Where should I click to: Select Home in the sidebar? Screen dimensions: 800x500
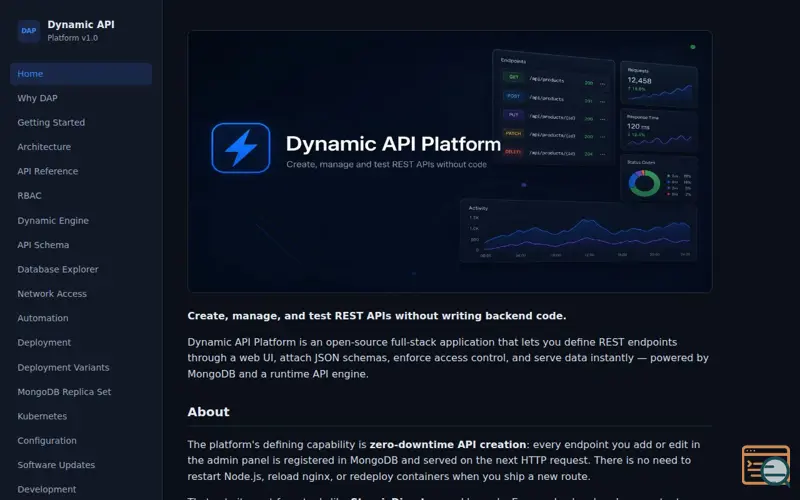(81, 73)
